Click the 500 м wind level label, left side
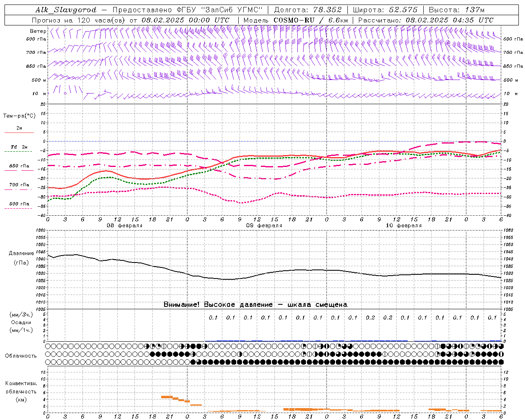525x420 pixels. [39, 80]
